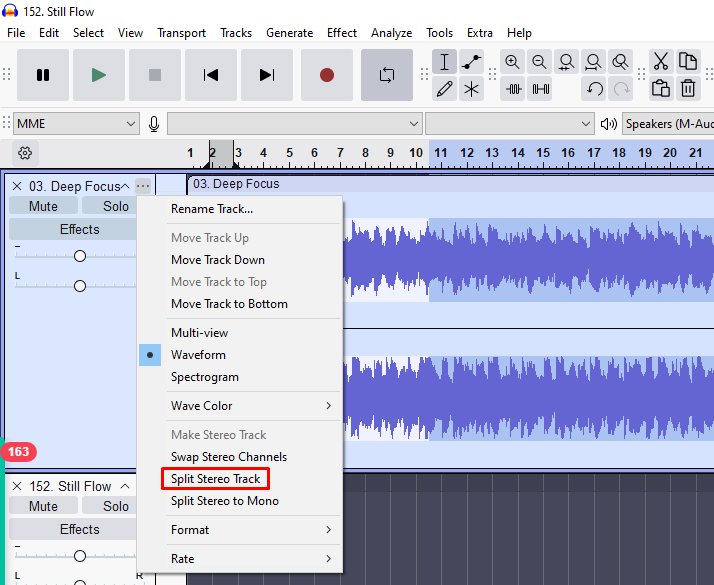The image size is (714, 585).
Task: Select the Waveform view radio option
Action: (x=240, y=355)
